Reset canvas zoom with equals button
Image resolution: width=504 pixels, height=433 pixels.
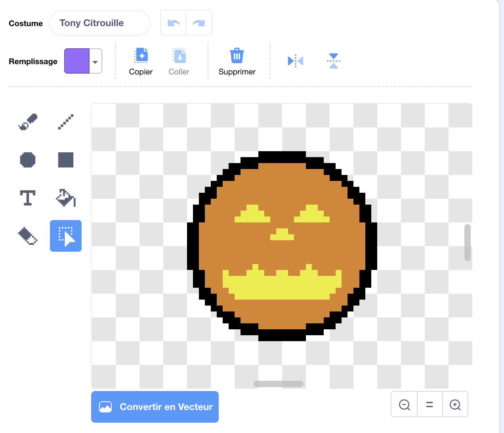coord(430,405)
